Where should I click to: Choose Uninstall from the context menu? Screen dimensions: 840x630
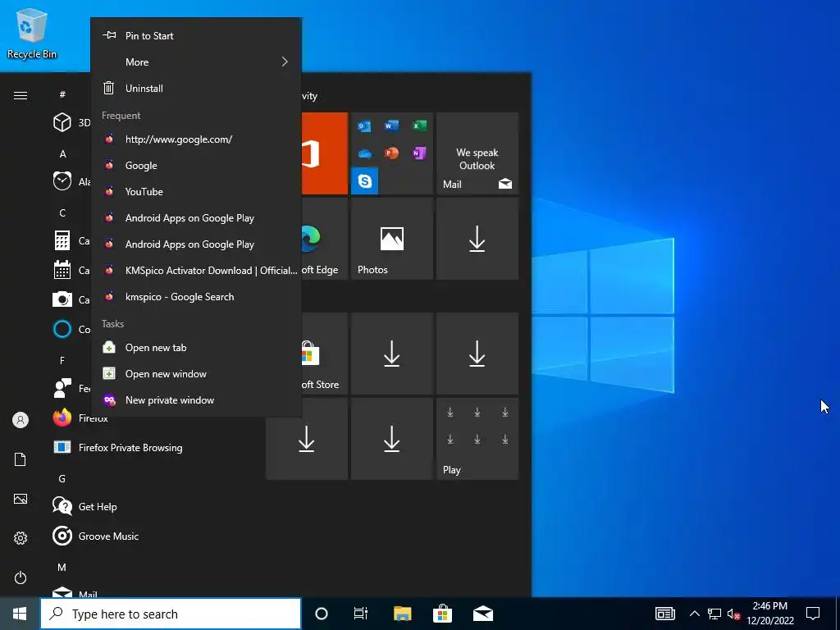pos(196,89)
